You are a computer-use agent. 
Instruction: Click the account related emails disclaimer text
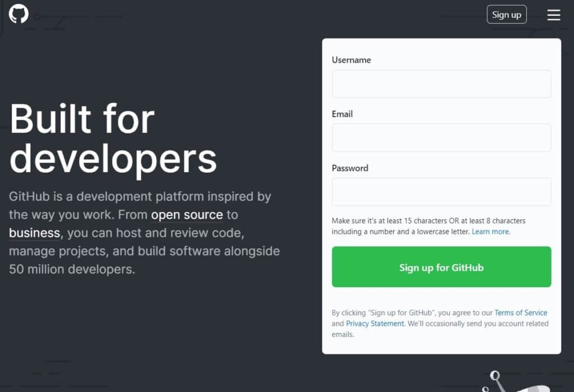pos(440,324)
